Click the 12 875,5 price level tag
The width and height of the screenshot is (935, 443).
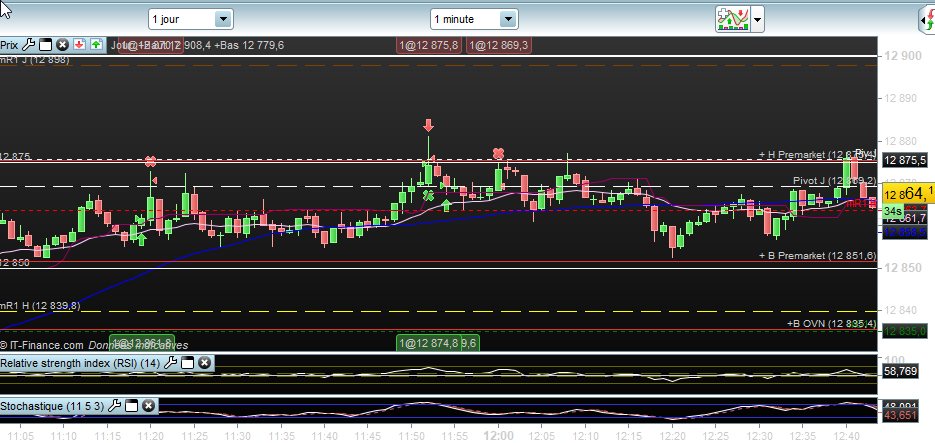pyautogui.click(x=905, y=160)
